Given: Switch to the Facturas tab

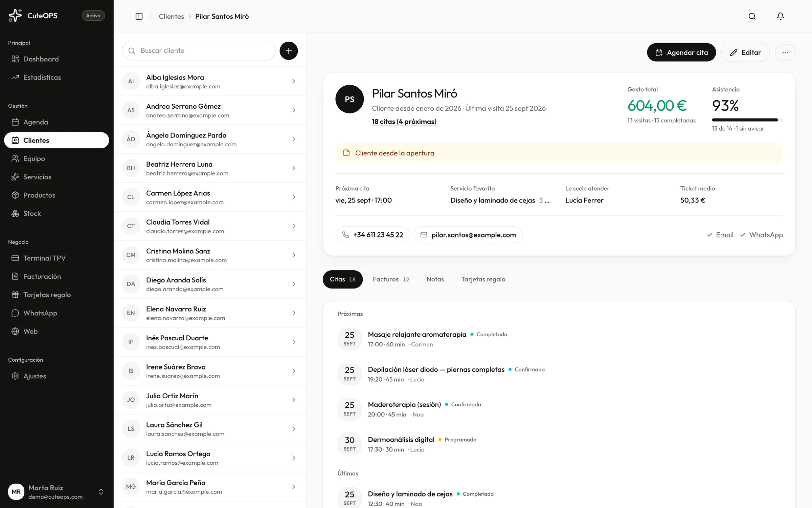Looking at the screenshot, I should [x=391, y=279].
